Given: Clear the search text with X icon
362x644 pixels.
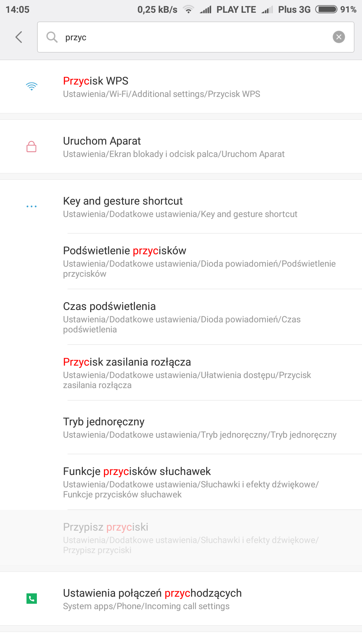Looking at the screenshot, I should pyautogui.click(x=339, y=37).
